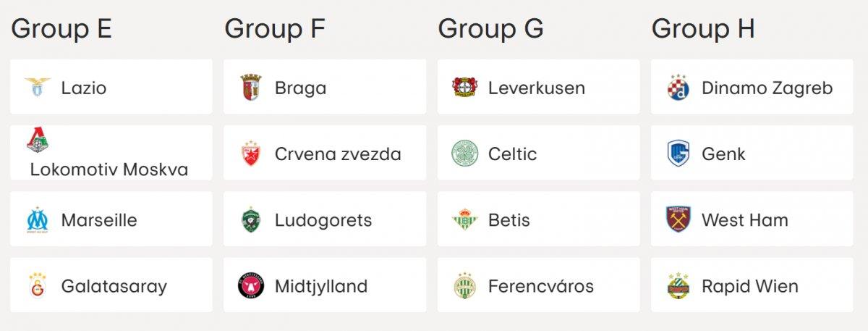Click the Crvena zvezda crest icon
The width and height of the screenshot is (868, 331).
coord(251,154)
